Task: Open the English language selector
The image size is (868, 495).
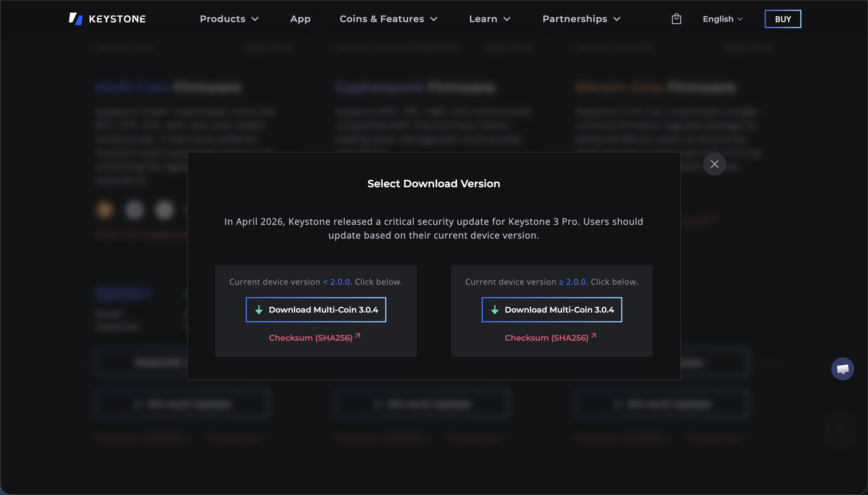Action: click(722, 19)
